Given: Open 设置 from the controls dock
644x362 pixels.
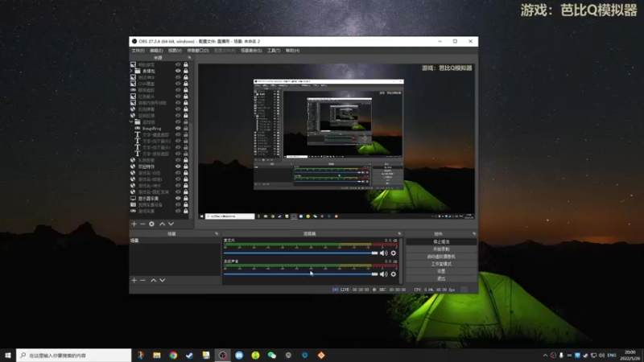Looking at the screenshot, I should pyautogui.click(x=441, y=271).
